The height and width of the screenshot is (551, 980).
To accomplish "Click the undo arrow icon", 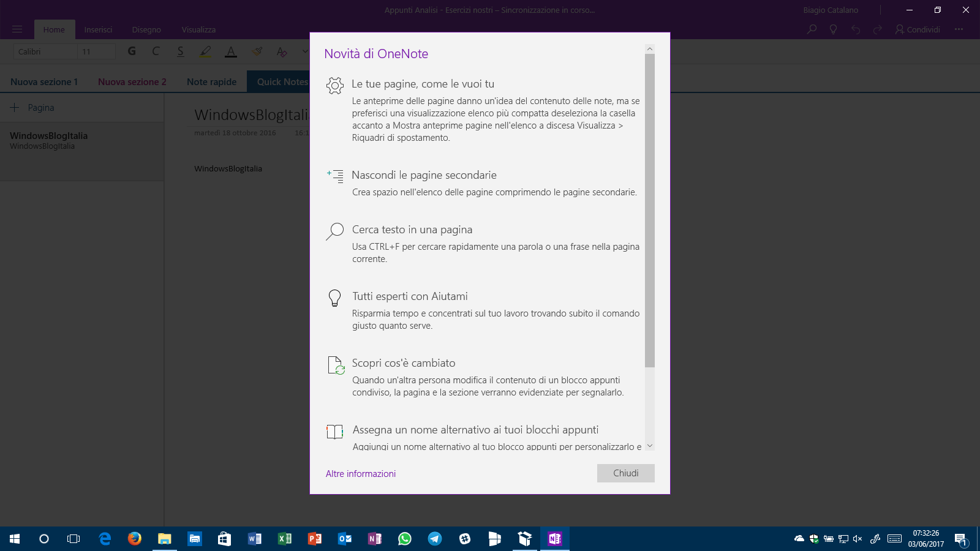I will coord(856,29).
